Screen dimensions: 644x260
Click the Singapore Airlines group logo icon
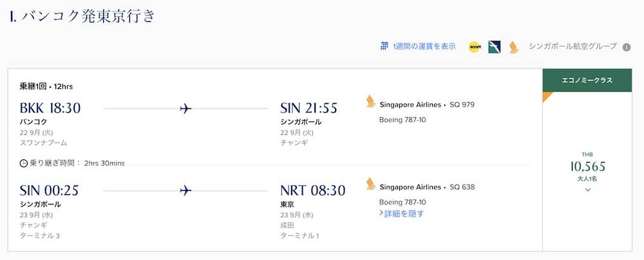tap(513, 47)
